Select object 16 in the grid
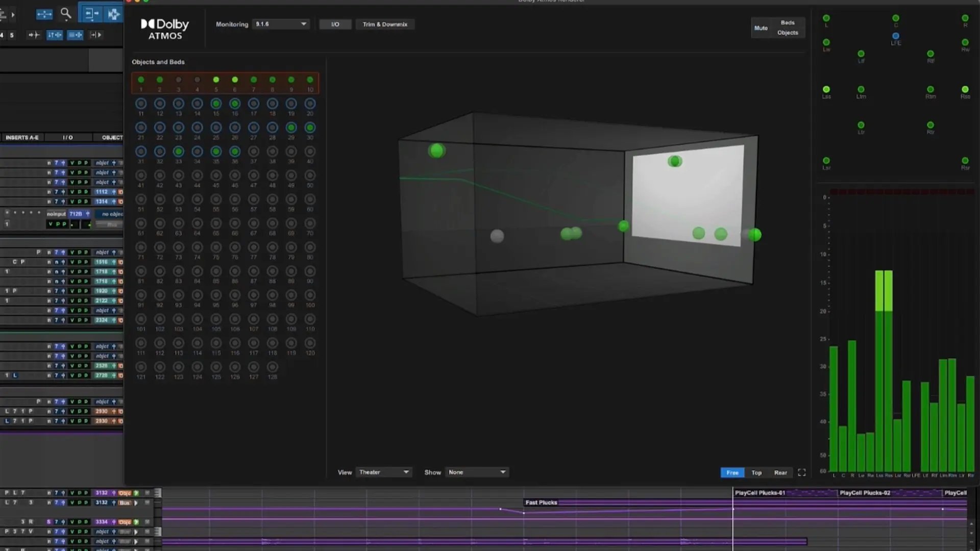This screenshot has height=551, width=980. coord(235,104)
